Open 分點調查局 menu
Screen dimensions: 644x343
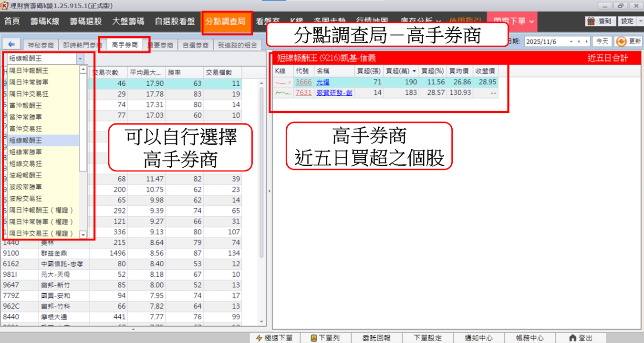pos(226,22)
